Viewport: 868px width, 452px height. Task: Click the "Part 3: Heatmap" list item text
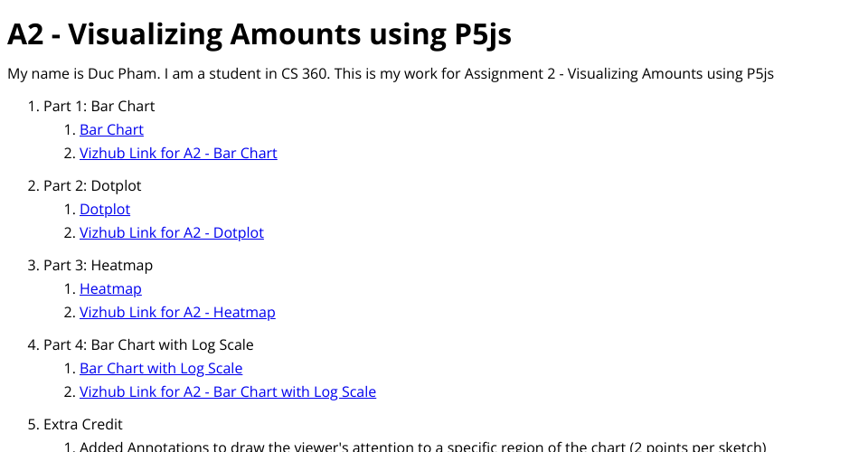[x=98, y=266]
